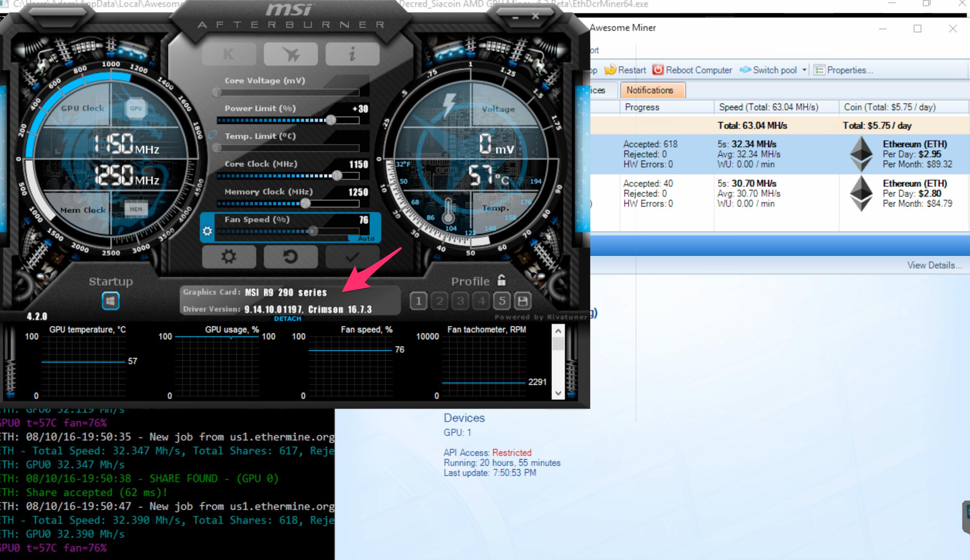Click the monitor graph scroll up arrow
This screenshot has height=560, width=970.
click(x=558, y=331)
